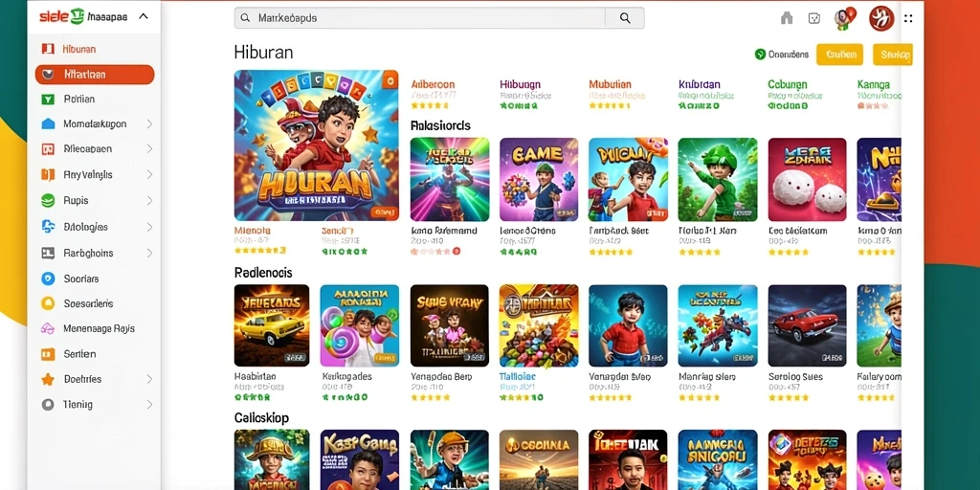Click the search magnifier button
Screen dimensions: 980x490
625,18
